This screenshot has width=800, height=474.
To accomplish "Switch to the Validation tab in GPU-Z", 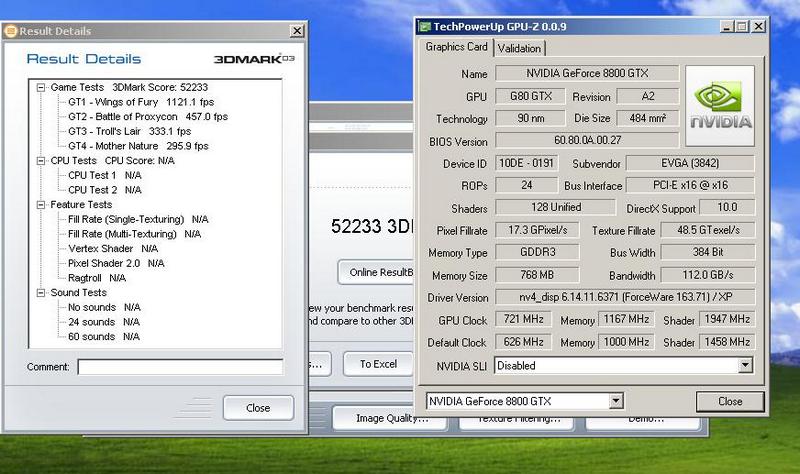I will [x=519, y=48].
